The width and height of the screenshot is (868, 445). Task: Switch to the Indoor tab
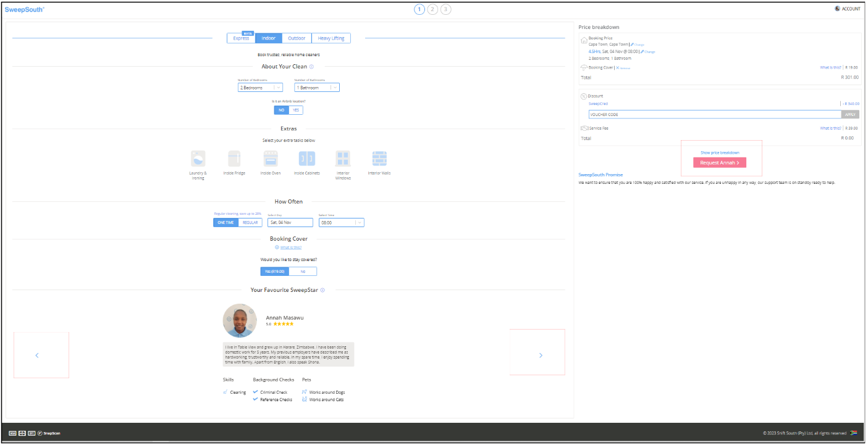click(269, 38)
